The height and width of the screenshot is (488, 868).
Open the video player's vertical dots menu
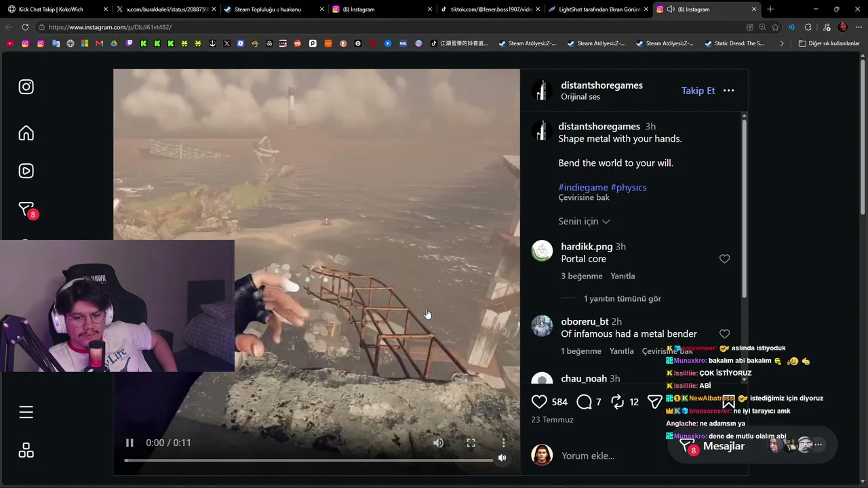503,443
